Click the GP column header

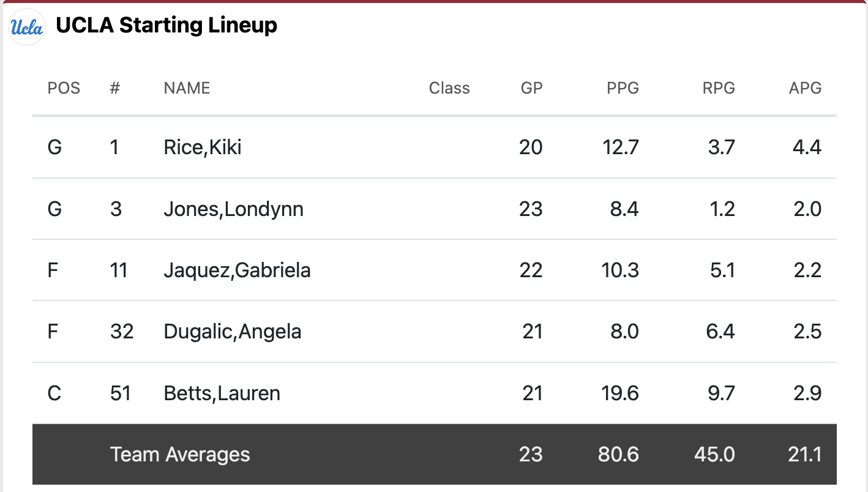tap(531, 88)
